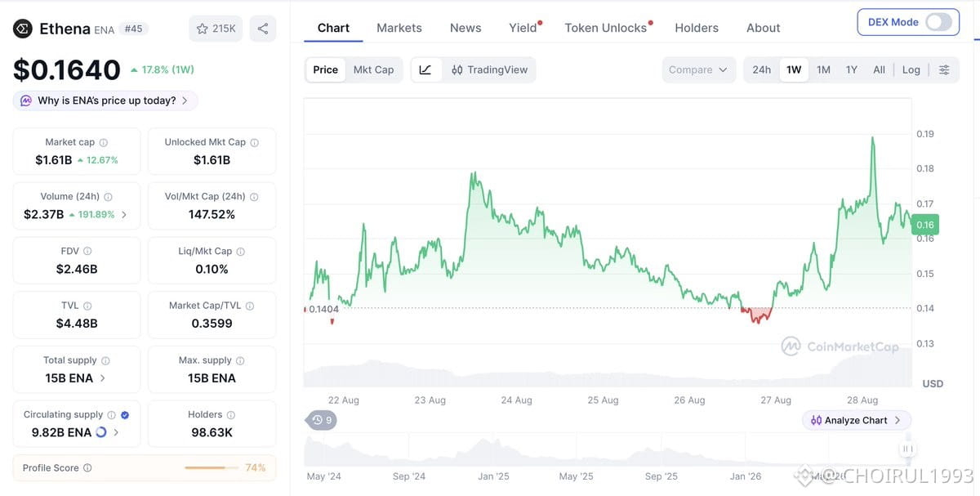Image resolution: width=980 pixels, height=496 pixels.
Task: Open chart settings sliders icon
Action: point(944,69)
